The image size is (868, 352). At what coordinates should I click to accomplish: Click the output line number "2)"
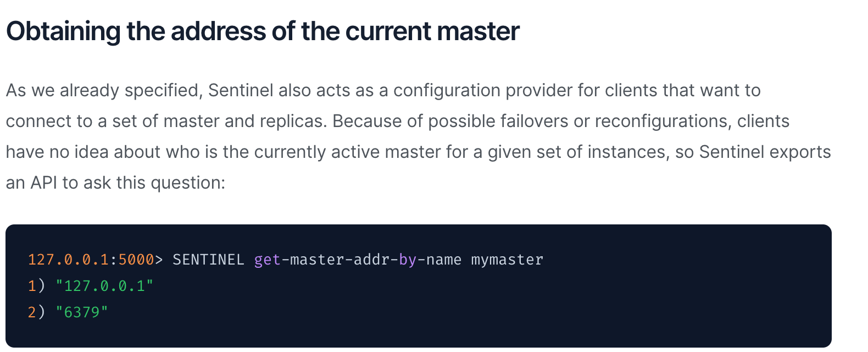click(x=36, y=312)
